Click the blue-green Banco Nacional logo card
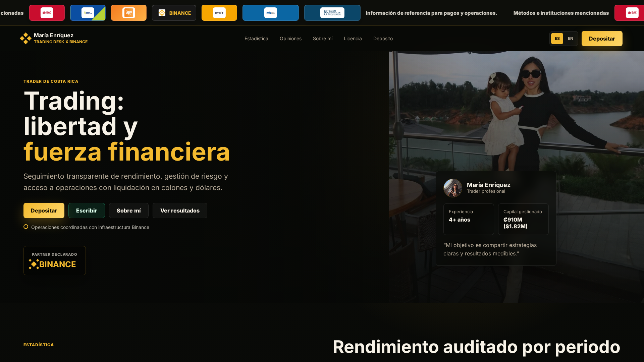The height and width of the screenshot is (362, 644). 88,13
